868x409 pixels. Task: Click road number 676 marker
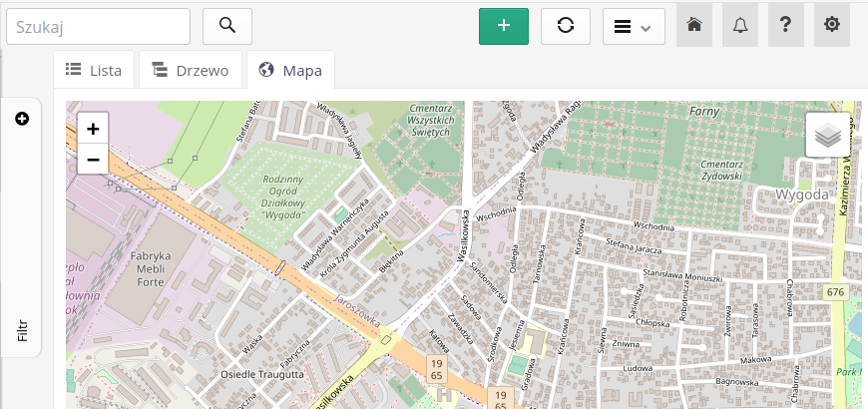coord(835,291)
